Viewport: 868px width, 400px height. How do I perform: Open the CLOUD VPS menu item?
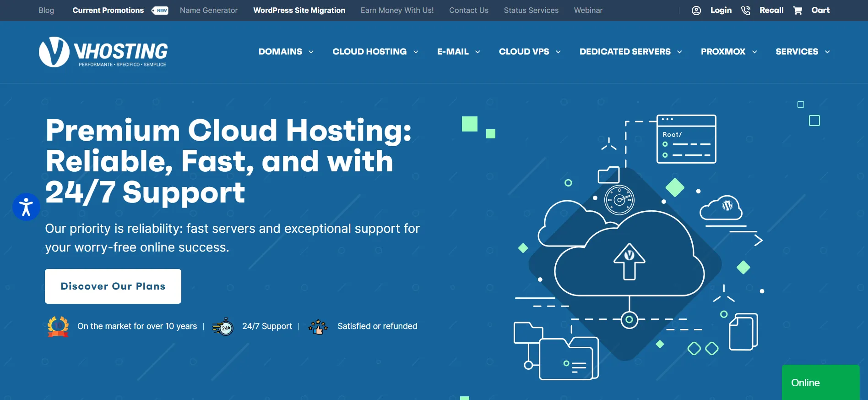click(x=524, y=52)
